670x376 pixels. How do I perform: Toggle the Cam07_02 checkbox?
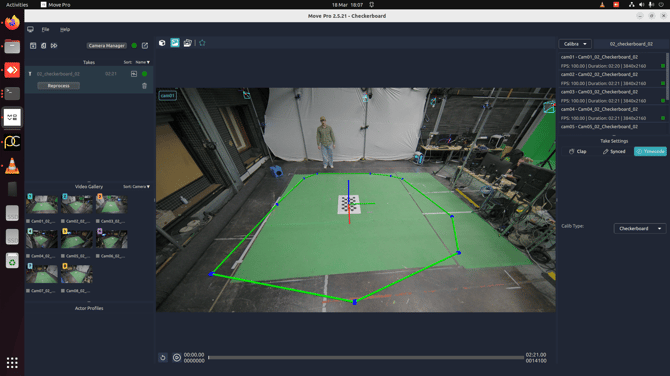click(x=28, y=291)
